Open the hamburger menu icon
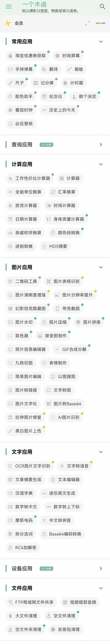The height and width of the screenshot is (644, 110). [8, 7]
